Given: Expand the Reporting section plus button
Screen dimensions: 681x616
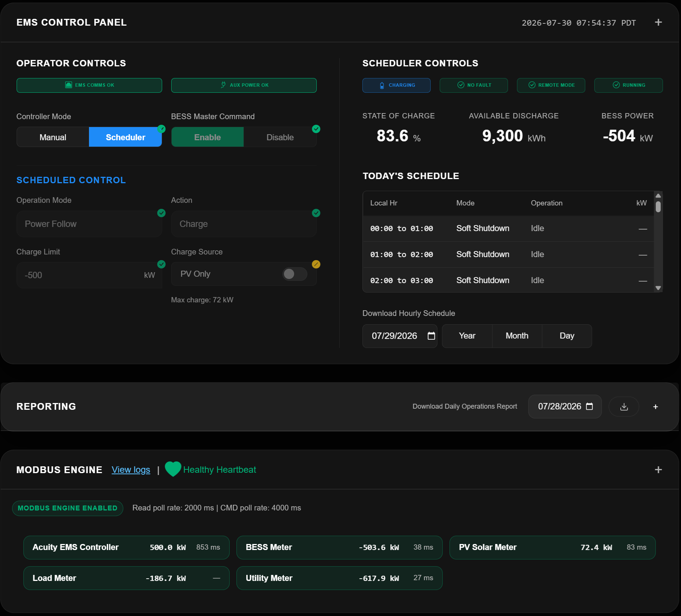Looking at the screenshot, I should pyautogui.click(x=655, y=406).
